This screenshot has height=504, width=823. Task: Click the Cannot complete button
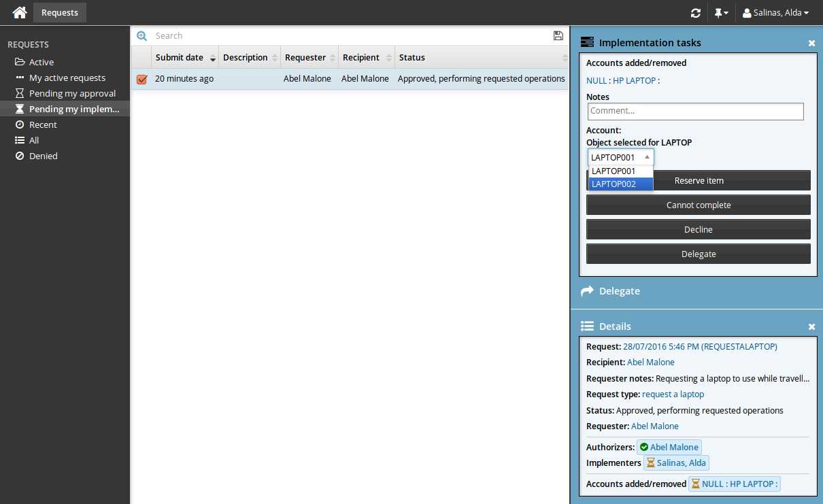click(698, 205)
